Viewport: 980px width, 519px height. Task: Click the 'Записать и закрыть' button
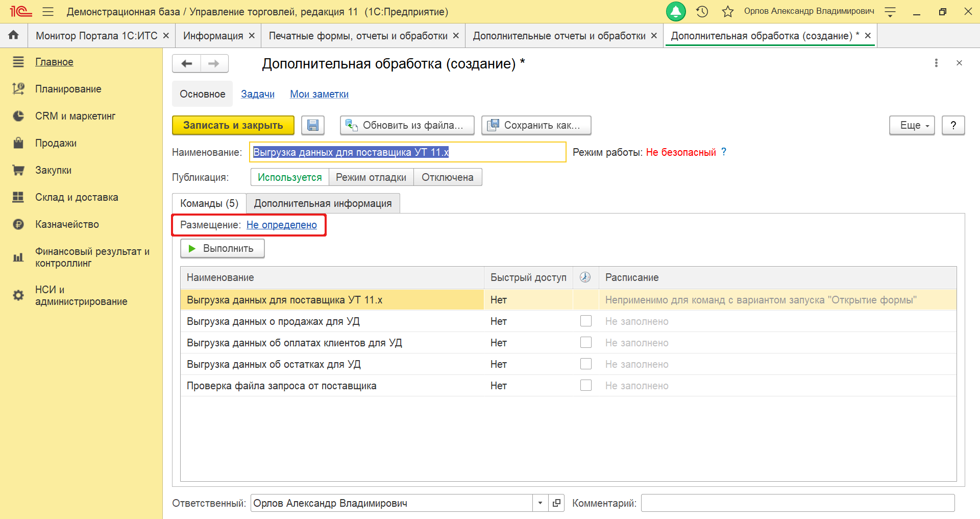click(x=233, y=125)
